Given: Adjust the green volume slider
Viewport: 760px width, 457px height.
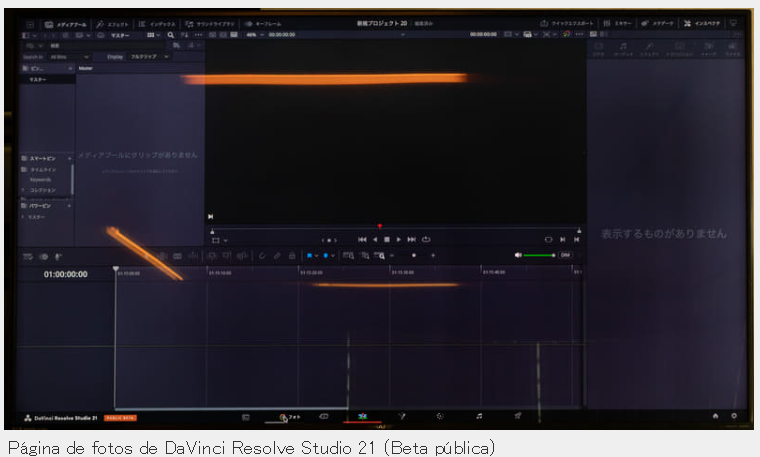Looking at the screenshot, I should [x=539, y=255].
